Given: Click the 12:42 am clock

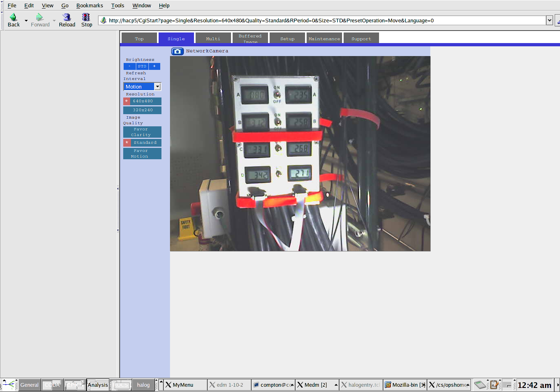Looking at the screenshot, I should click(534, 385).
